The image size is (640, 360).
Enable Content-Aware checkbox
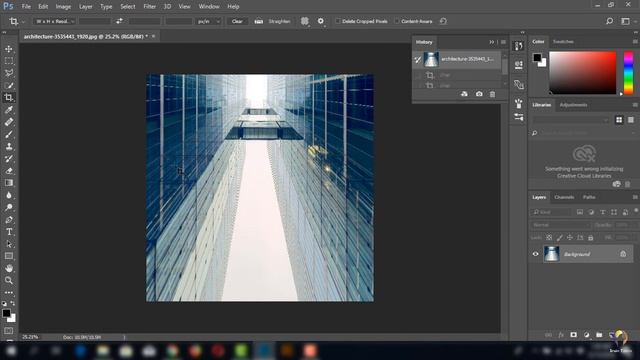pyautogui.click(x=396, y=21)
